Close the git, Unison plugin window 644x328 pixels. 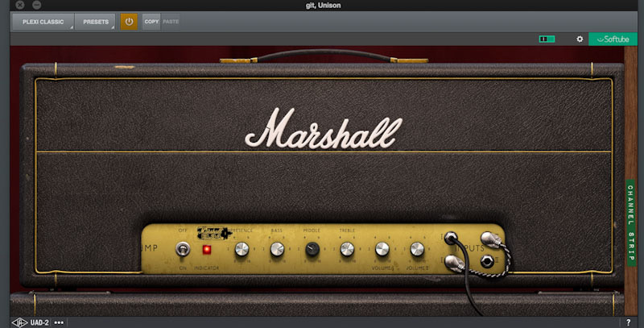(x=19, y=5)
